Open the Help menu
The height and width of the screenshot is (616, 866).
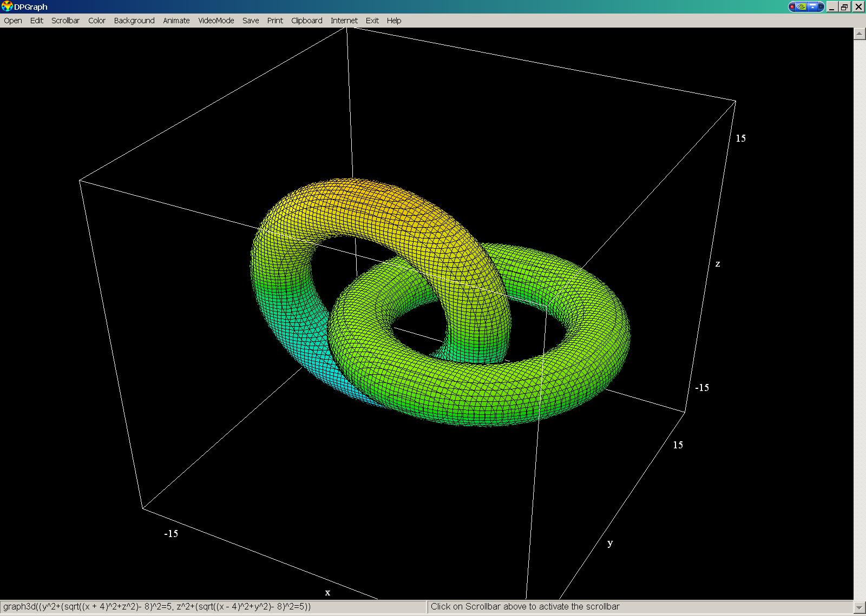click(x=394, y=21)
